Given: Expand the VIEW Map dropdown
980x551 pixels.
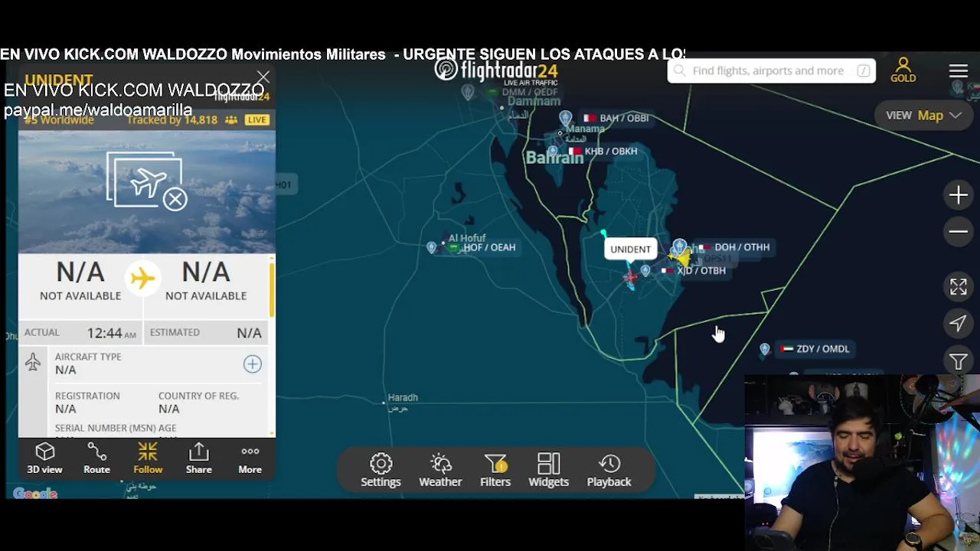Looking at the screenshot, I should click(923, 116).
